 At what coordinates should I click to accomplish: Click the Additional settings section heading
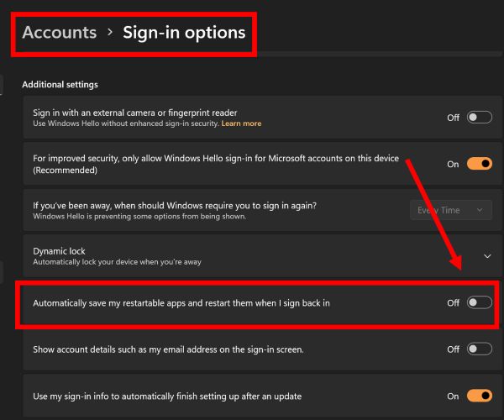pyautogui.click(x=60, y=84)
